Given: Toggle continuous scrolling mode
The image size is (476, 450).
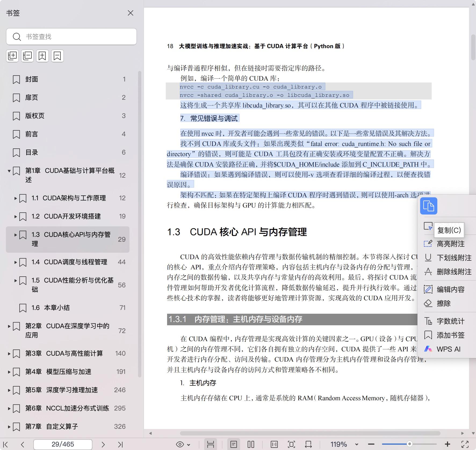Looking at the screenshot, I should click(x=211, y=444).
